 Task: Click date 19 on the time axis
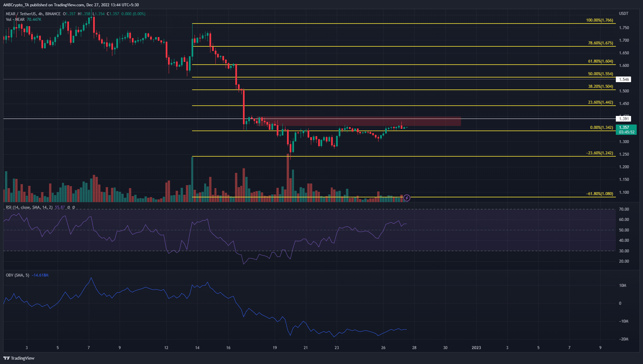[x=275, y=348]
